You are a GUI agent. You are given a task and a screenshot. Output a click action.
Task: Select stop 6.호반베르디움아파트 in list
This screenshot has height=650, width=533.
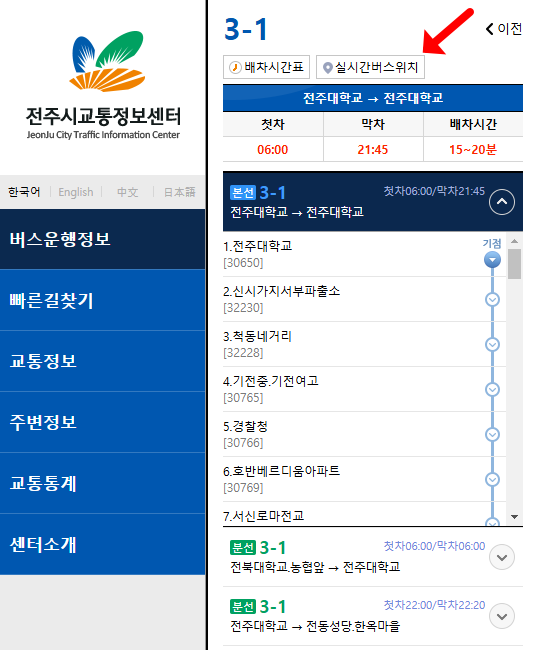tap(364, 479)
